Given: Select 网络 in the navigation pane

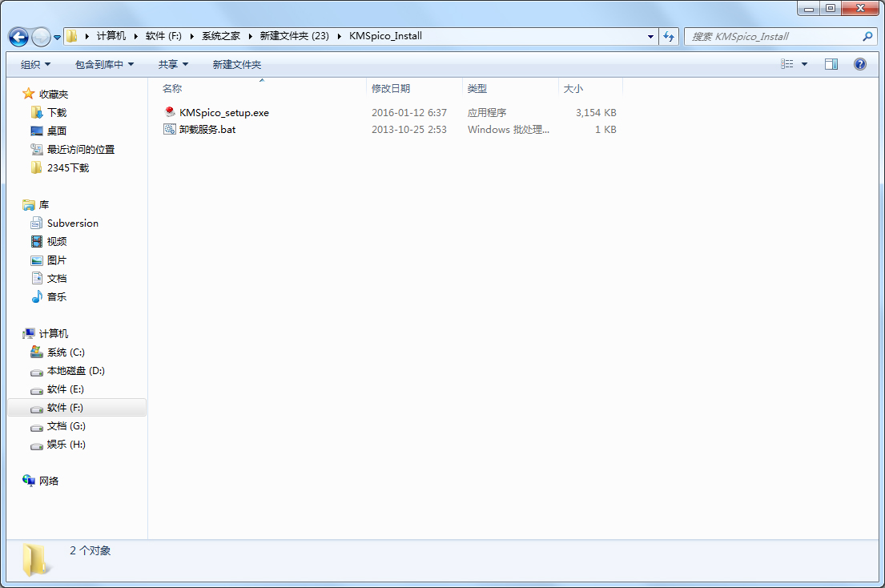Looking at the screenshot, I should click(x=49, y=481).
